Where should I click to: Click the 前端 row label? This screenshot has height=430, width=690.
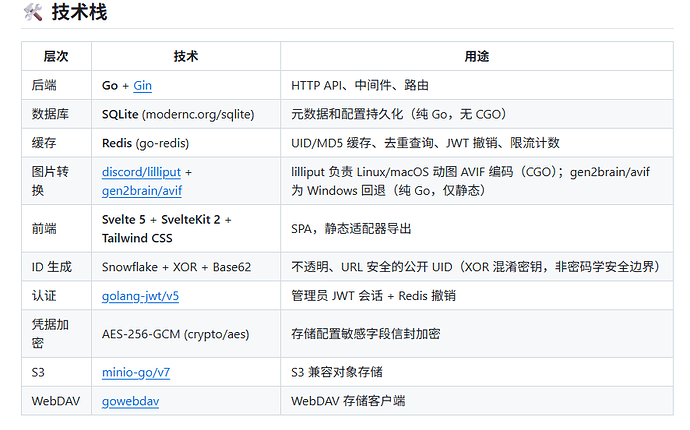click(x=44, y=229)
